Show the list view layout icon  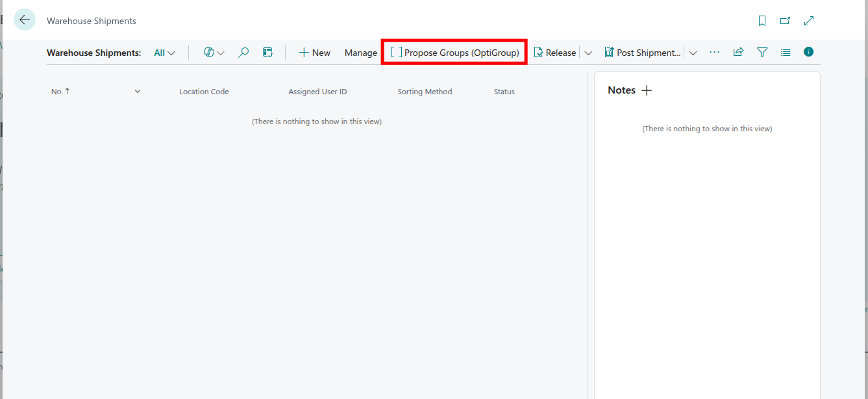(x=786, y=52)
